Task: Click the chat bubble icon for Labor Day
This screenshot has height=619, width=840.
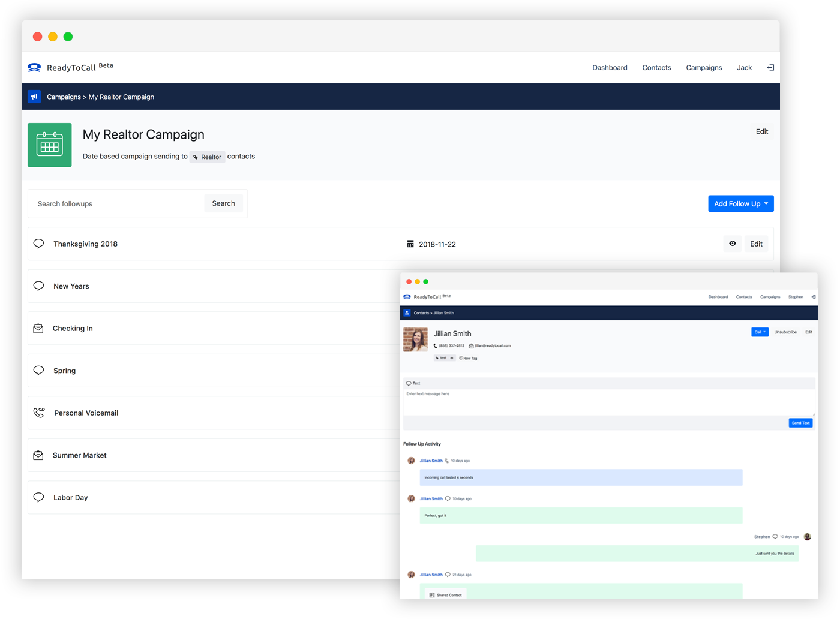Action: coord(39,497)
